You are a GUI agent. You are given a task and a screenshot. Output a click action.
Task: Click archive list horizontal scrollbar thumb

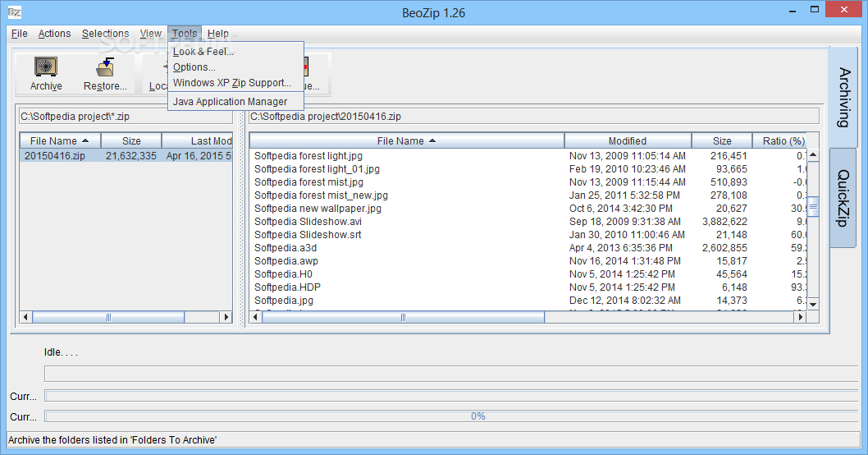(x=403, y=317)
